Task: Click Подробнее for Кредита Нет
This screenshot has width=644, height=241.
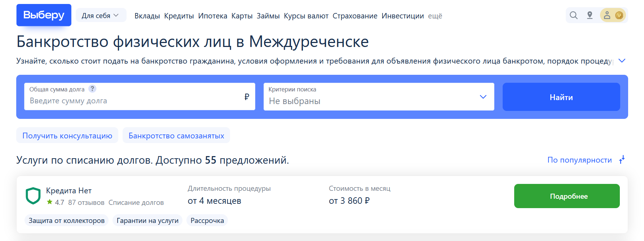Action: [x=567, y=196]
